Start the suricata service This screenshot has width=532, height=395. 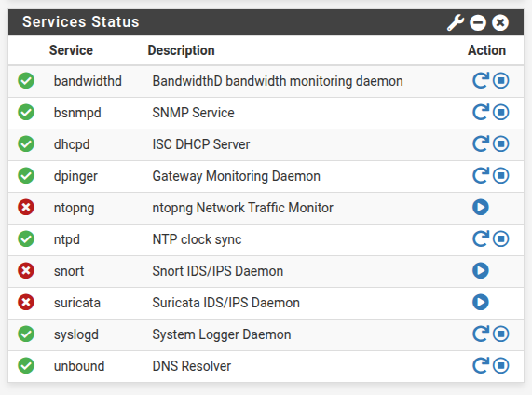point(481,302)
